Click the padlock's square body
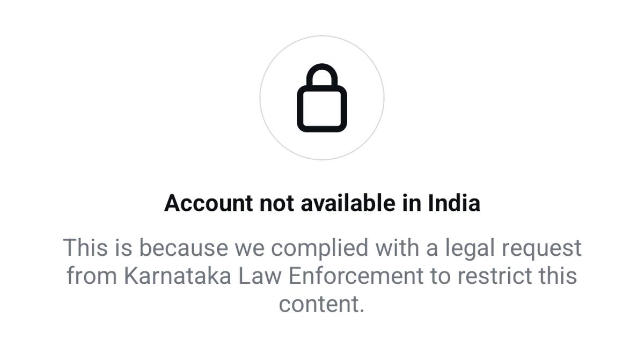The image size is (644, 362). 322,109
